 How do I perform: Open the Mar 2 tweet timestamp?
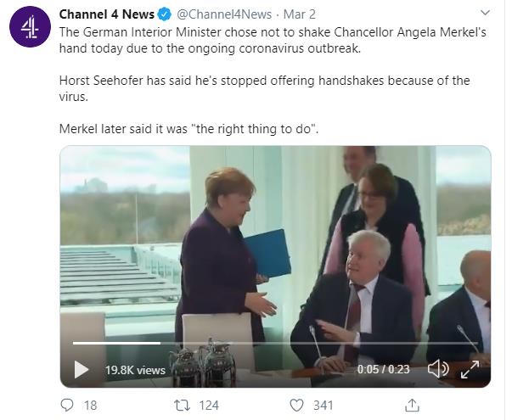[300, 14]
